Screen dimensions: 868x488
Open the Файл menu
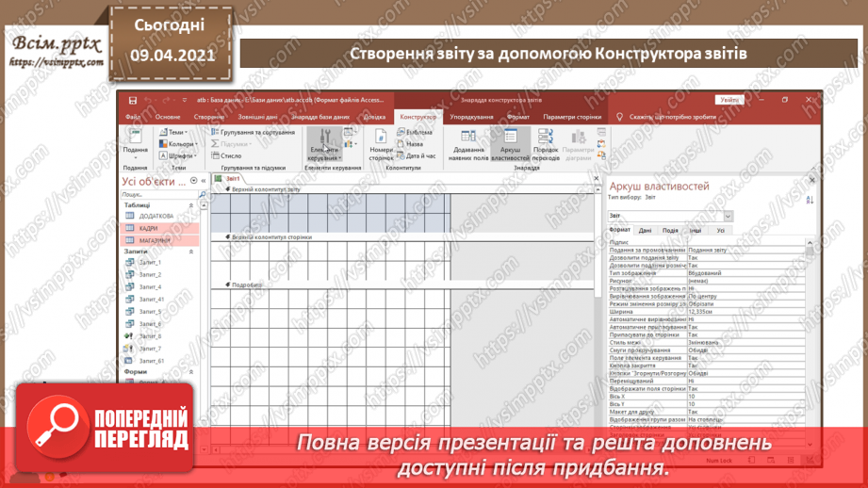point(133,117)
